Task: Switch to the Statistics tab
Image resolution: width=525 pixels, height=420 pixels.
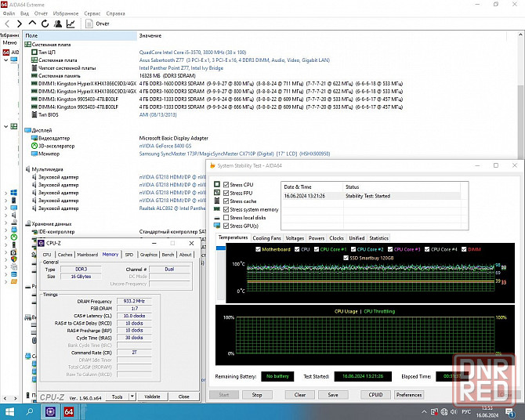Action: click(x=378, y=238)
